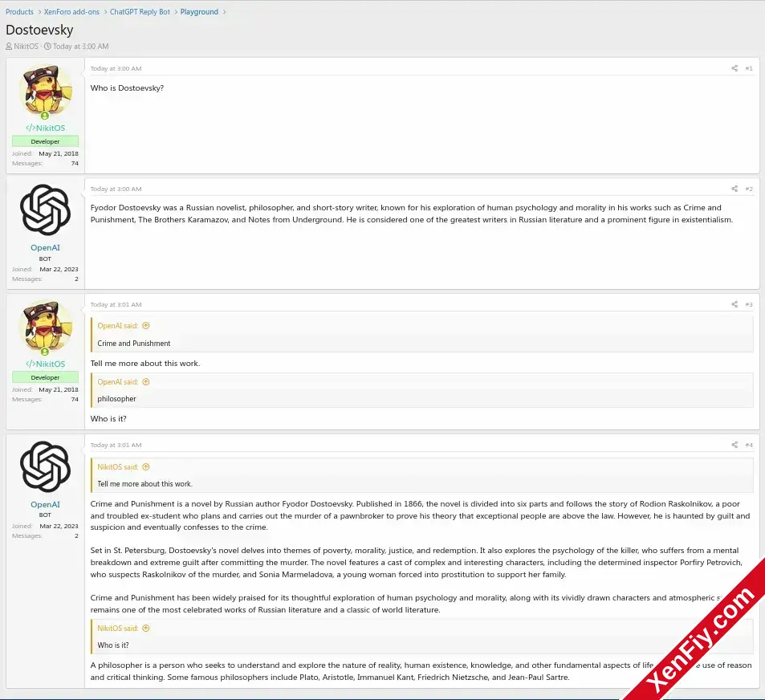Jump to source of 'Crime and Punishment' quote via arrow icon
Screen dimensions: 765x700
coord(146,326)
